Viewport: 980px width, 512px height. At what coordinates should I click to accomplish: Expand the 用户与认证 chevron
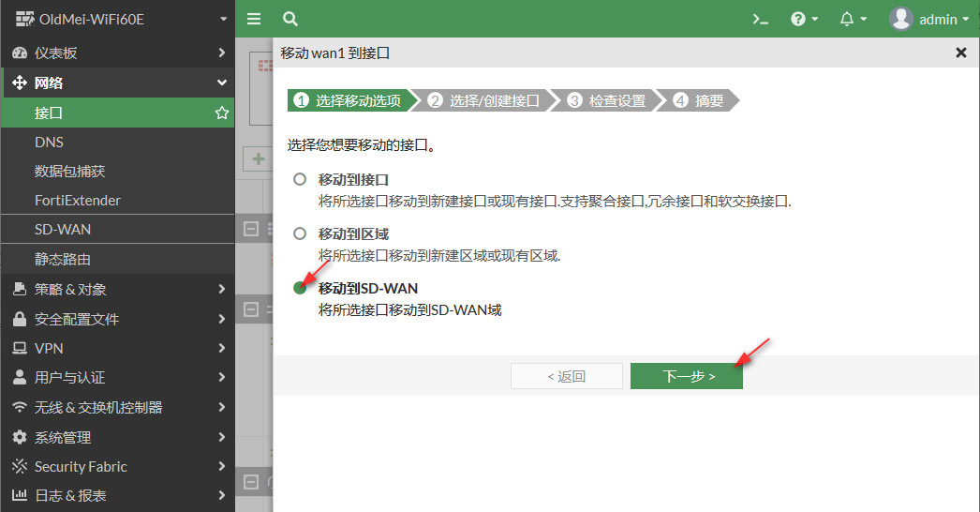tap(221, 377)
